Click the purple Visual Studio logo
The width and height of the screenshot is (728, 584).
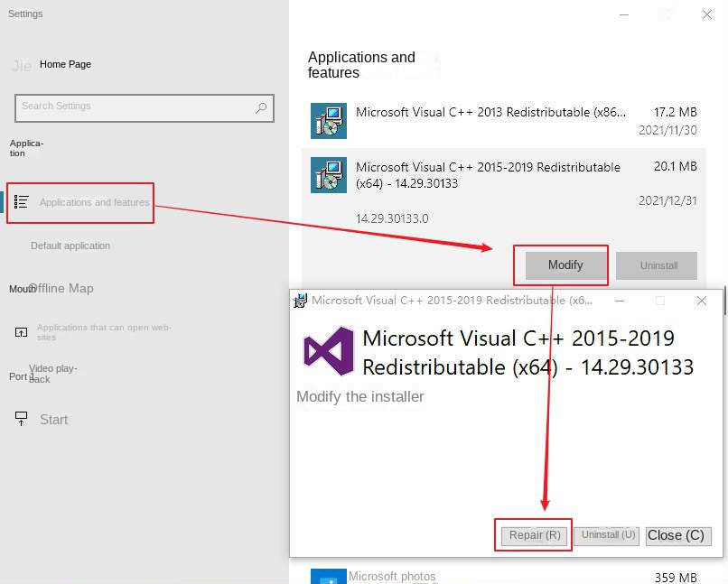[329, 351]
